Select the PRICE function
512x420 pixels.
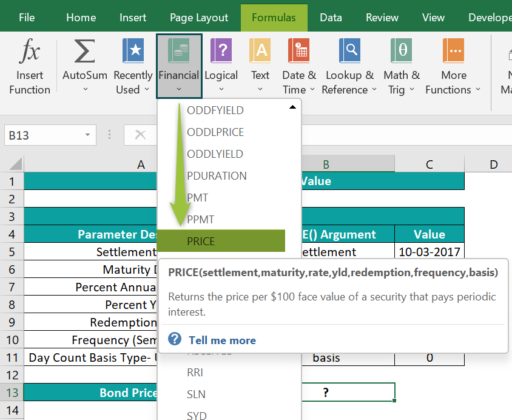pyautogui.click(x=221, y=241)
